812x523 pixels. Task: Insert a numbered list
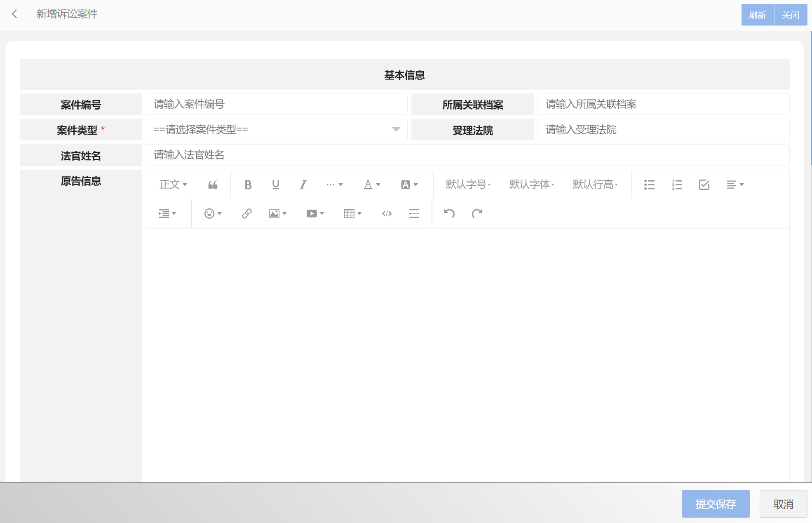tap(677, 184)
